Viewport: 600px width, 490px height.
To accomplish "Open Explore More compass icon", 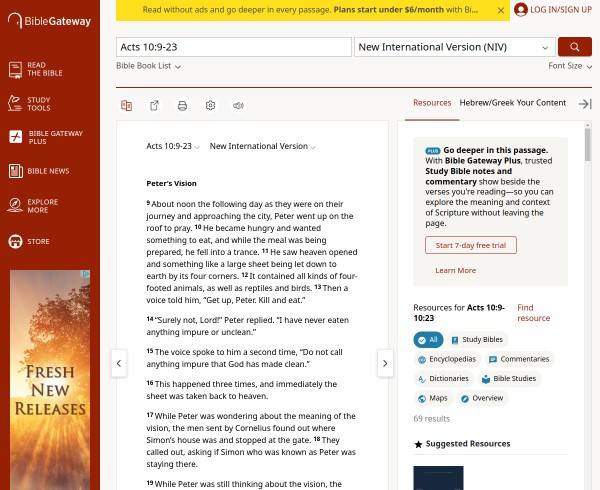I will pos(15,205).
